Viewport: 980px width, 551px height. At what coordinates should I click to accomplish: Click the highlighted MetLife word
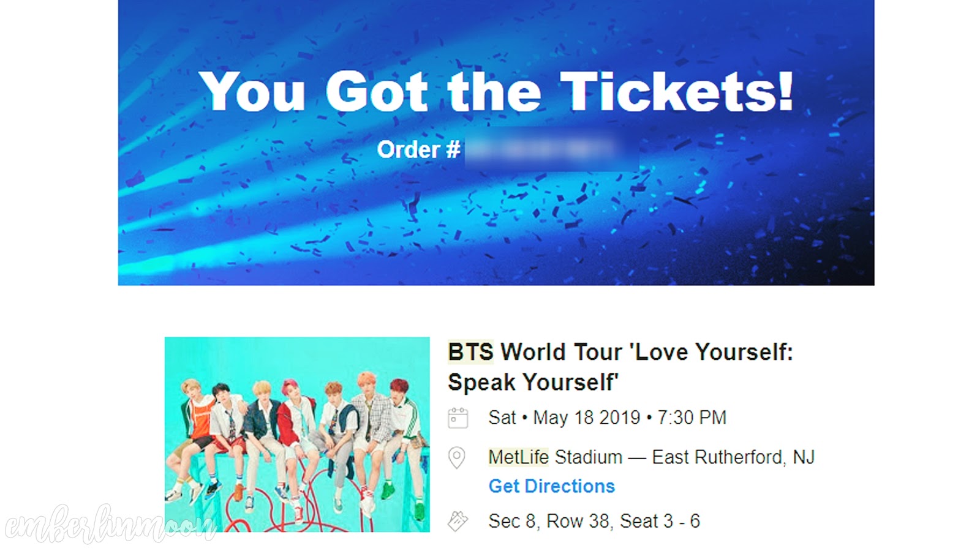(518, 457)
